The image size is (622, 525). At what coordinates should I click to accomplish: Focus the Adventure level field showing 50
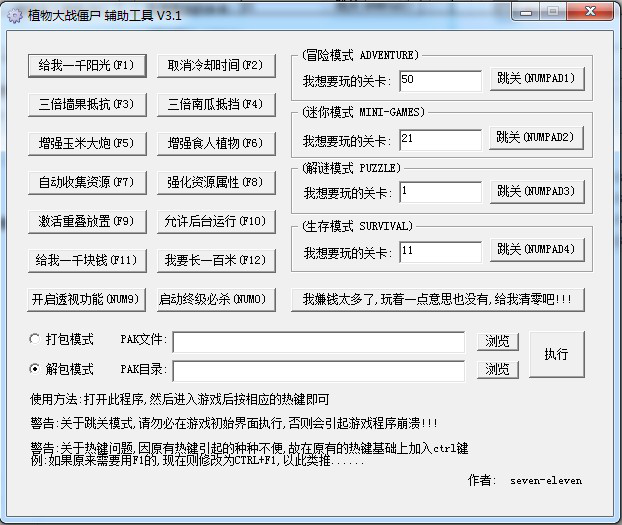(x=441, y=81)
